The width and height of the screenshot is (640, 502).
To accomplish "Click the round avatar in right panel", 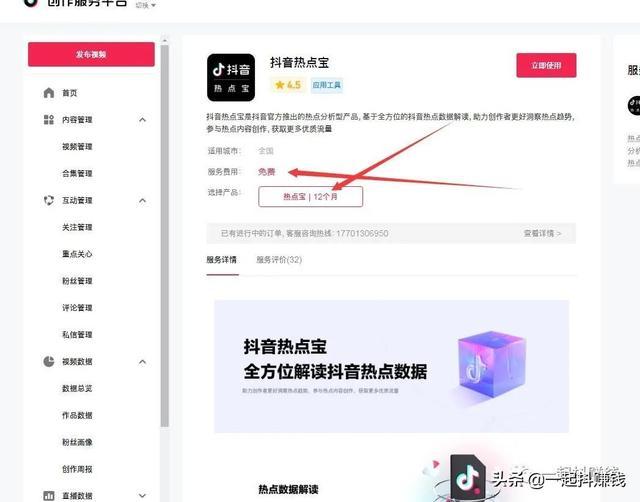I will point(633,105).
